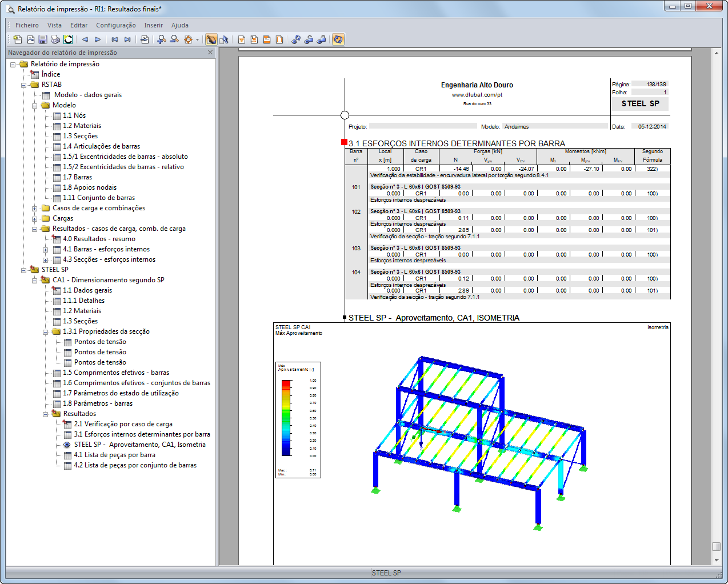Expand the Cargas folder
Image resolution: width=728 pixels, height=584 pixels.
(x=35, y=218)
